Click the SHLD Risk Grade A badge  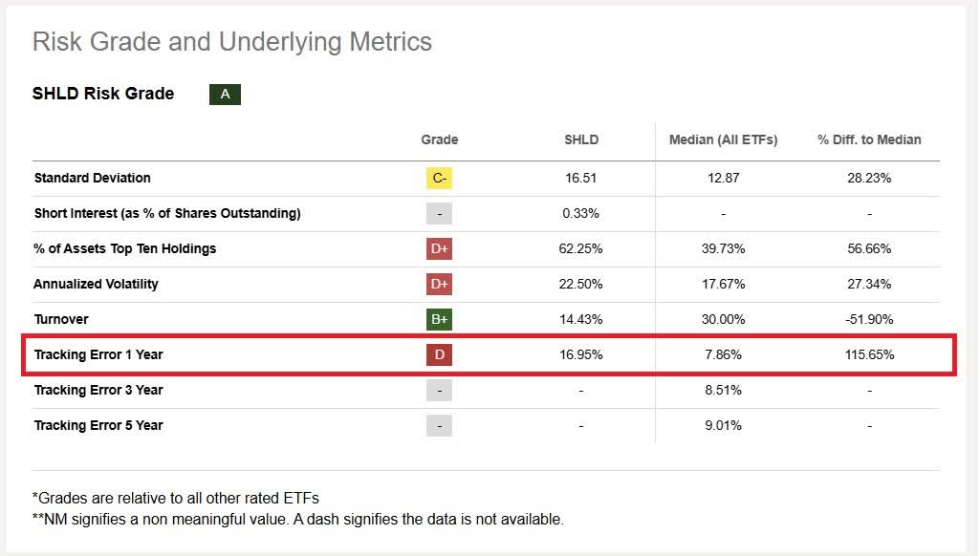(225, 94)
